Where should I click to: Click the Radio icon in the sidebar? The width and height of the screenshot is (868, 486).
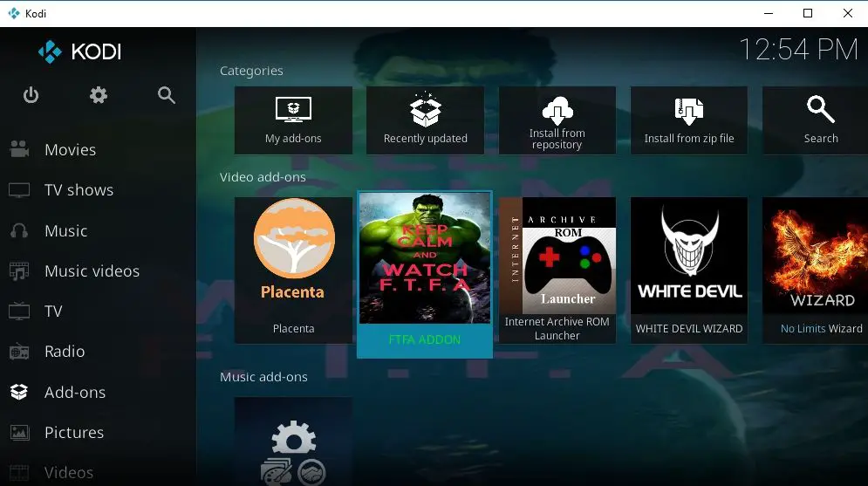pos(19,351)
